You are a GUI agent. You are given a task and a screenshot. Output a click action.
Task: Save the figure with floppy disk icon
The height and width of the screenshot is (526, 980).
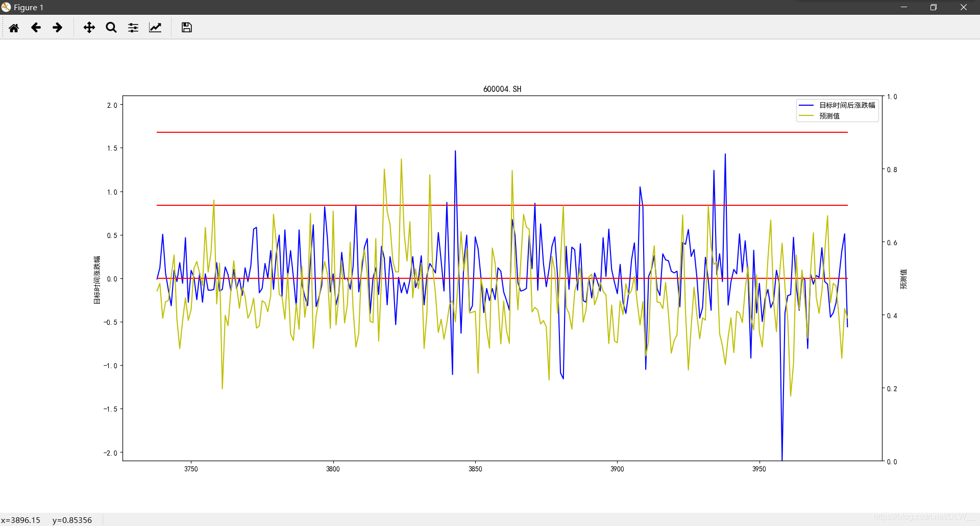click(187, 28)
